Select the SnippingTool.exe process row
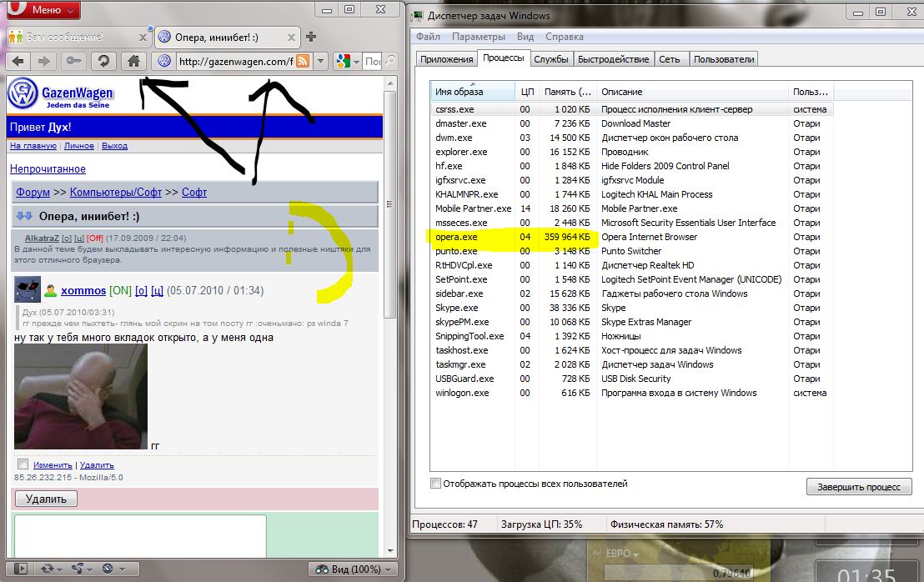This screenshot has height=582, width=924. pyautogui.click(x=631, y=336)
